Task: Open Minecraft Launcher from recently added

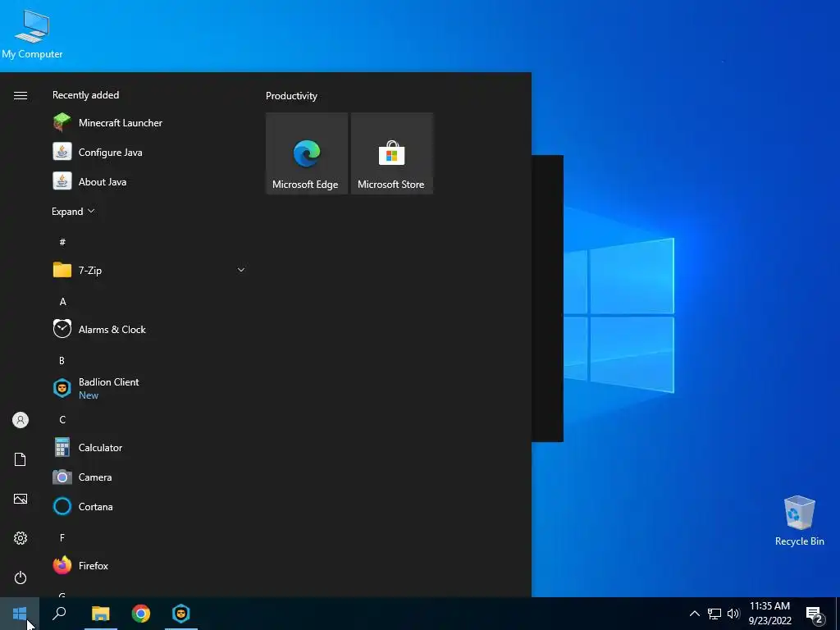Action: (x=148, y=123)
